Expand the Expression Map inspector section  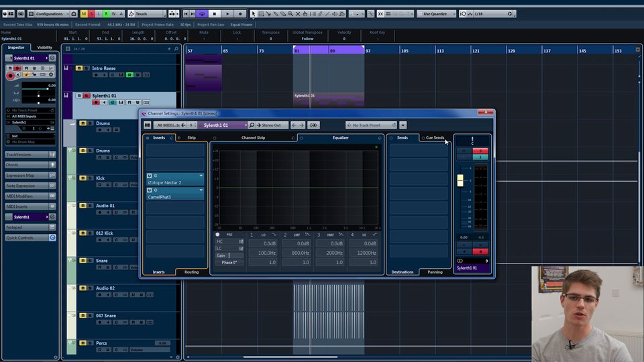(30, 175)
